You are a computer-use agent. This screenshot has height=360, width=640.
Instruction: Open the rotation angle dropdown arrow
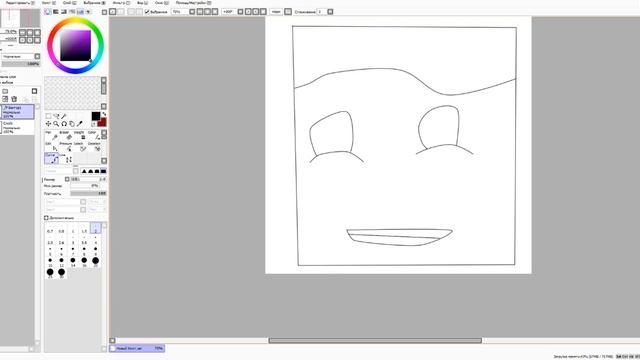(x=240, y=12)
